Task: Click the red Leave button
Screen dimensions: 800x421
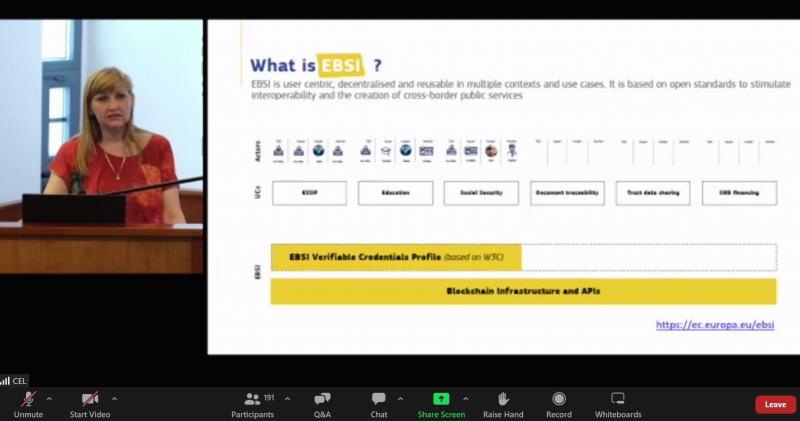Action: [775, 404]
